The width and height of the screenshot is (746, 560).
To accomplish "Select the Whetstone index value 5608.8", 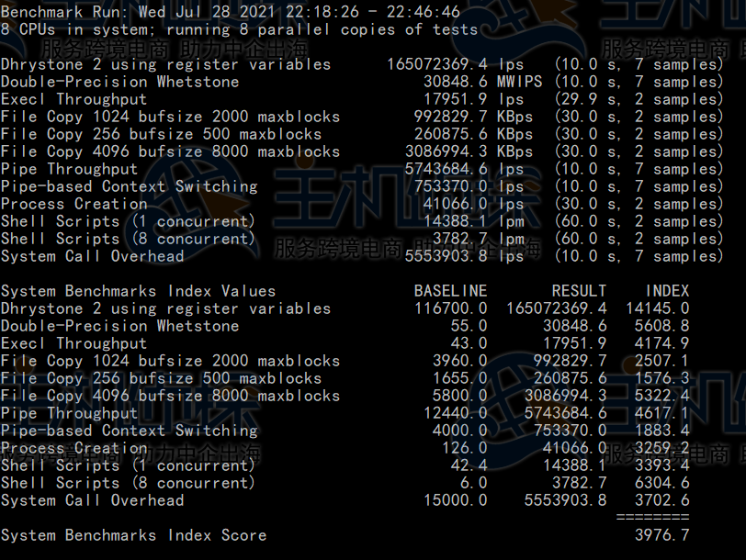I will pyautogui.click(x=661, y=326).
